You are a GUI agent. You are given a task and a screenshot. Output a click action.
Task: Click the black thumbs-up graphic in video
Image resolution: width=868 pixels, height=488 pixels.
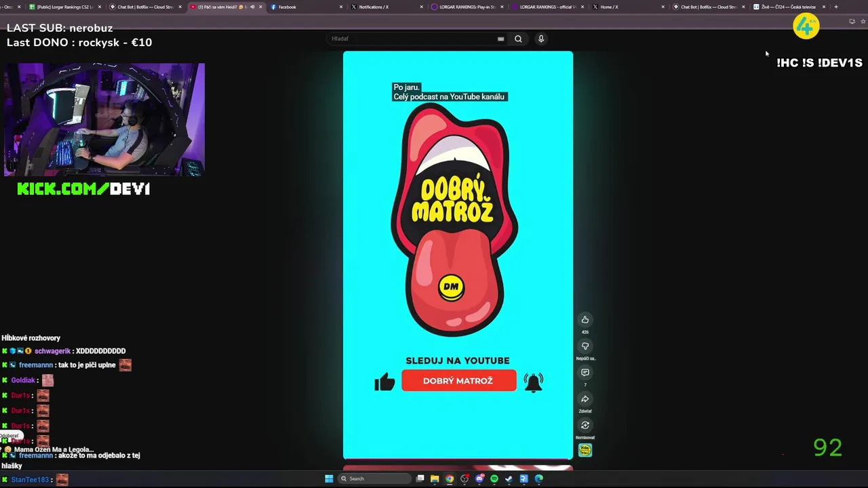tap(384, 382)
